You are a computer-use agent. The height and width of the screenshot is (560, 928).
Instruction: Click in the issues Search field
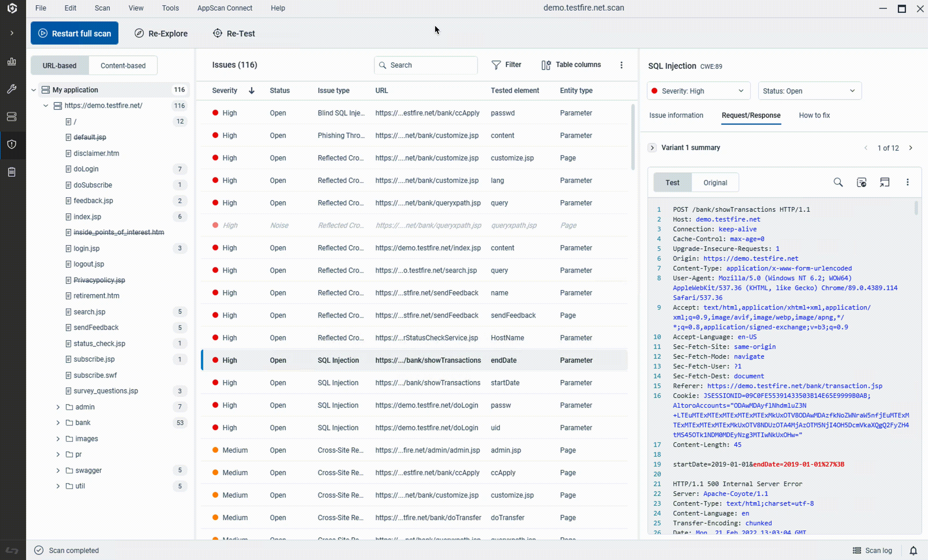pos(426,65)
